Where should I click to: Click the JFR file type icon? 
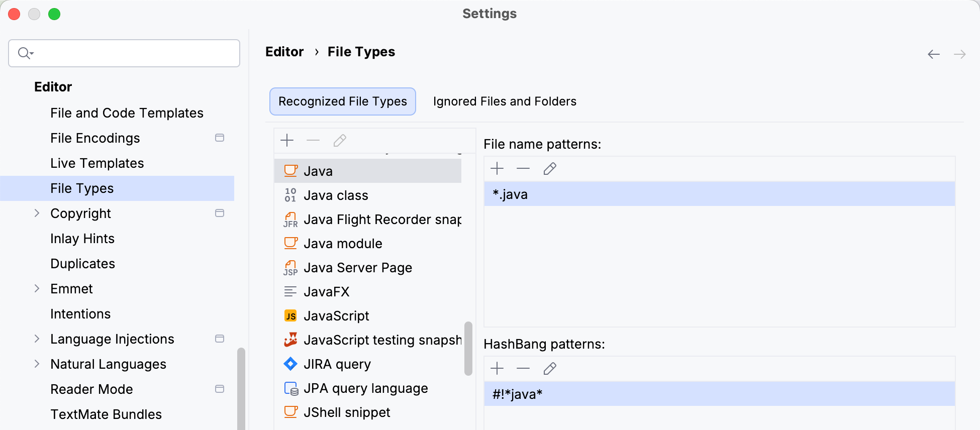pos(290,220)
